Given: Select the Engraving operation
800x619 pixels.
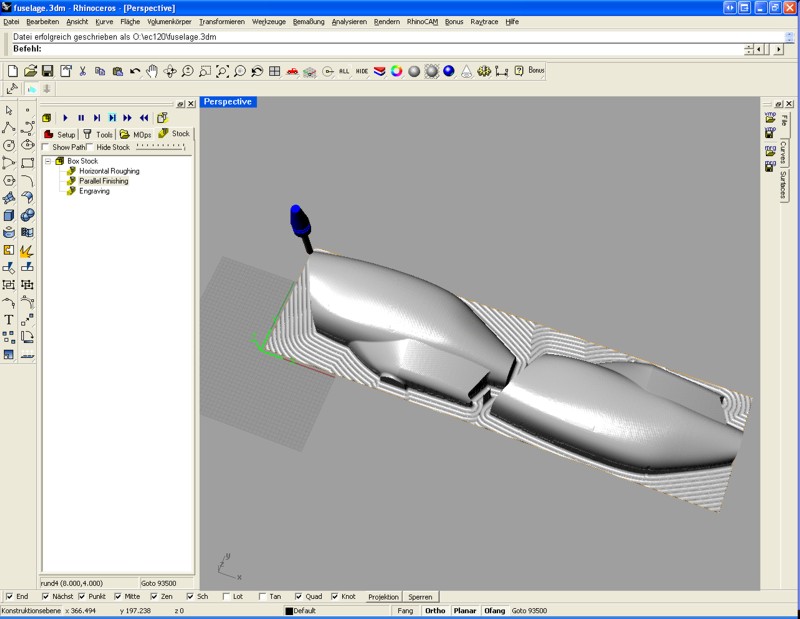Looking at the screenshot, I should pyautogui.click(x=94, y=191).
